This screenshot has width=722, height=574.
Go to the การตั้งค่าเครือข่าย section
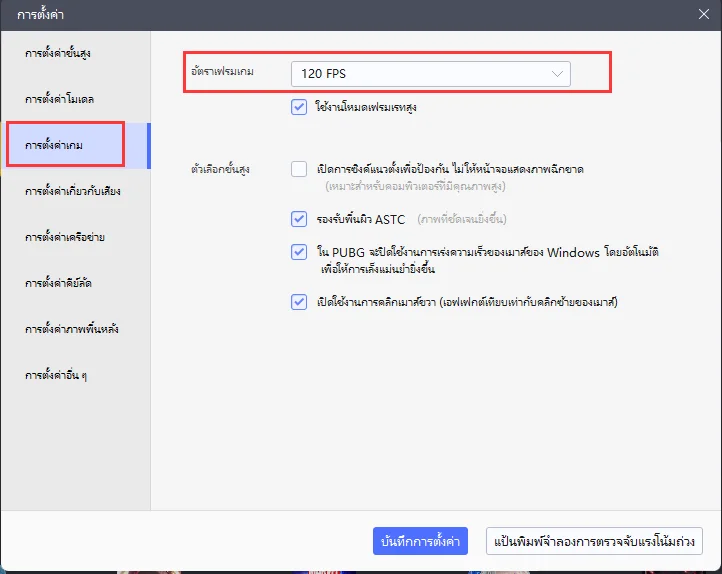coord(76,238)
